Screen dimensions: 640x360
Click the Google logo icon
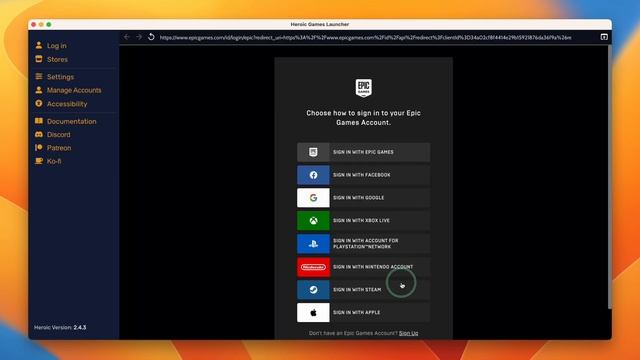(313, 198)
